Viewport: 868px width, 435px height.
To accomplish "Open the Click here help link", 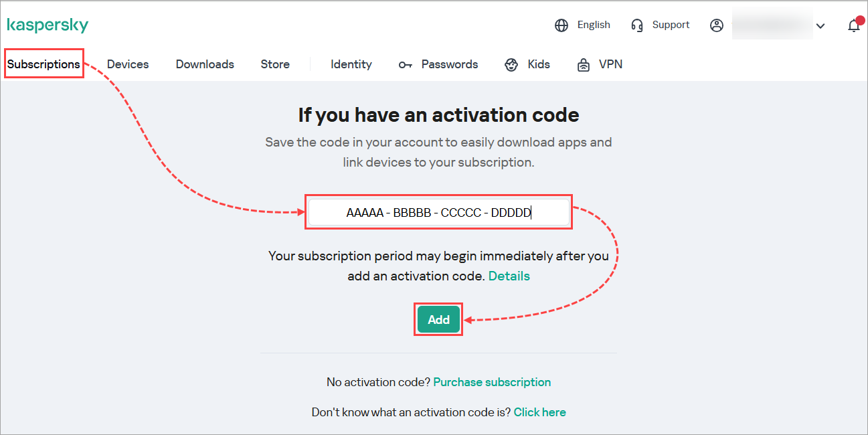I will [539, 412].
